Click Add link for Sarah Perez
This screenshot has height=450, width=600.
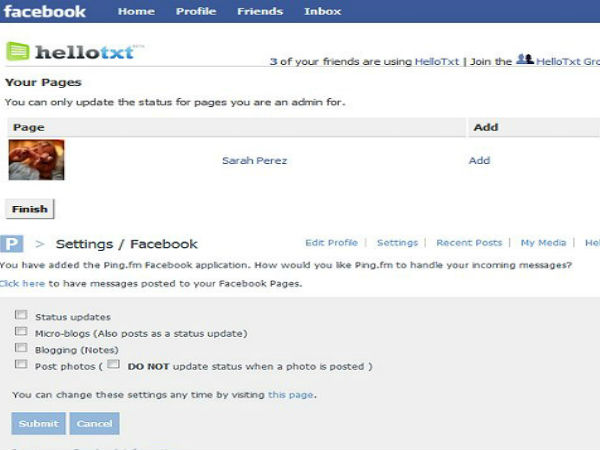pyautogui.click(x=479, y=160)
